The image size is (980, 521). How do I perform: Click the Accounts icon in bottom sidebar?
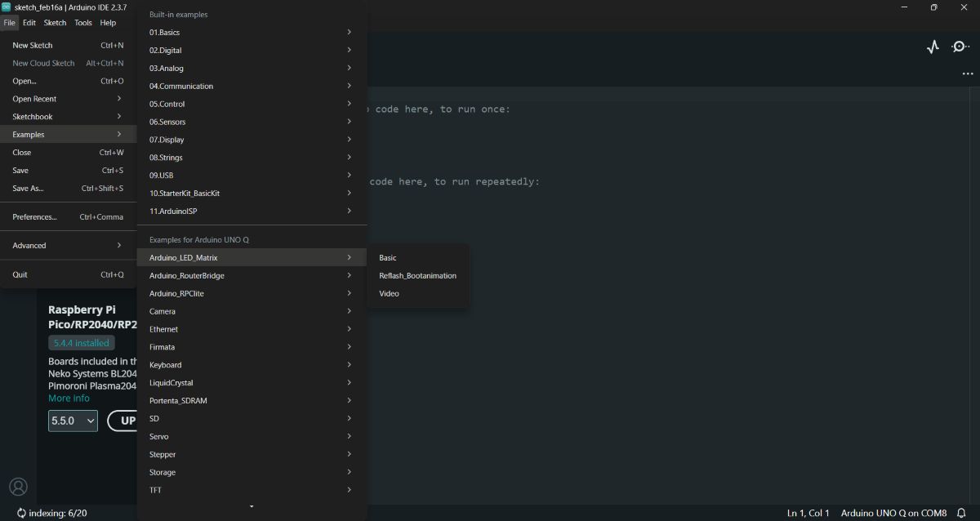point(18,486)
